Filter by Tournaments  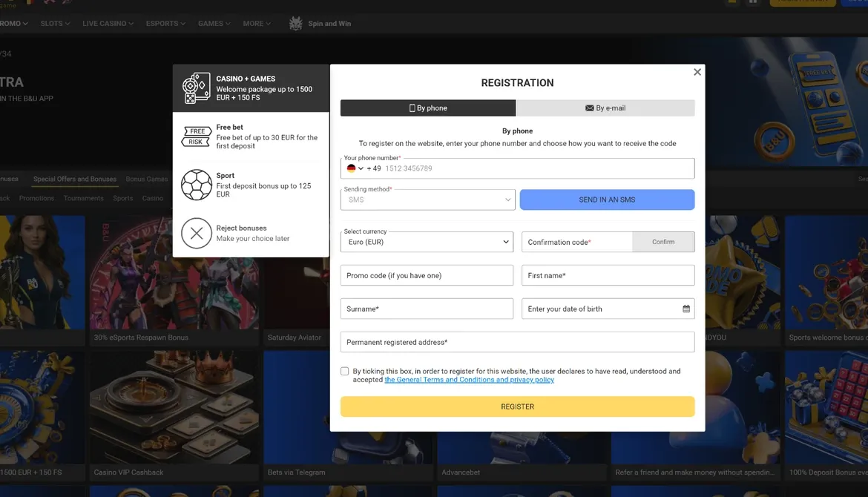pyautogui.click(x=84, y=198)
